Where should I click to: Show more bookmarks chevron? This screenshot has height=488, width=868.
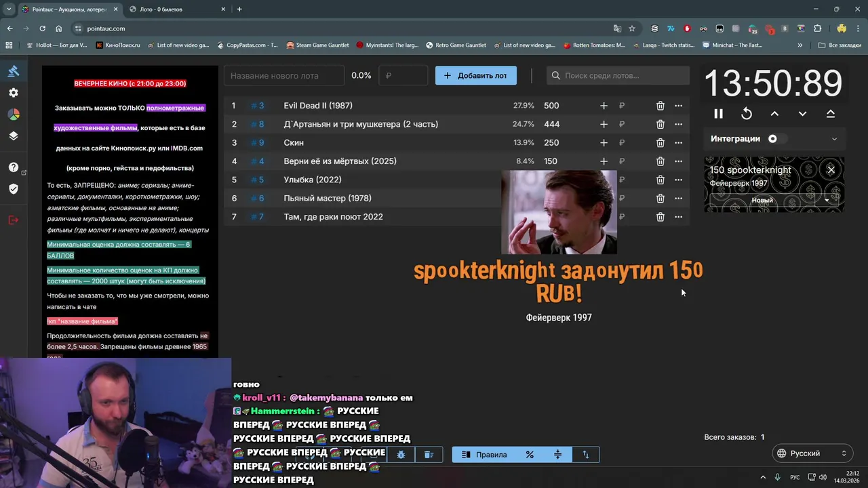click(800, 45)
